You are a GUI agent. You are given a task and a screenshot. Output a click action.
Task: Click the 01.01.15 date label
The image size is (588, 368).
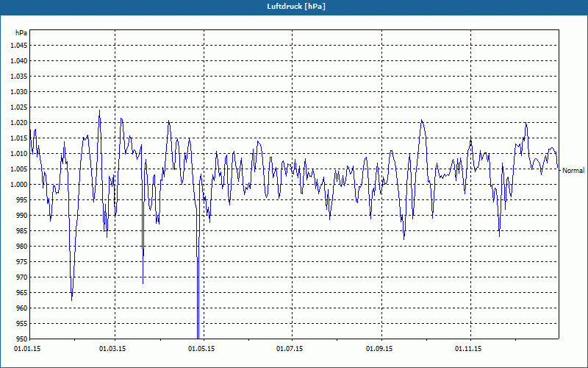pos(27,349)
